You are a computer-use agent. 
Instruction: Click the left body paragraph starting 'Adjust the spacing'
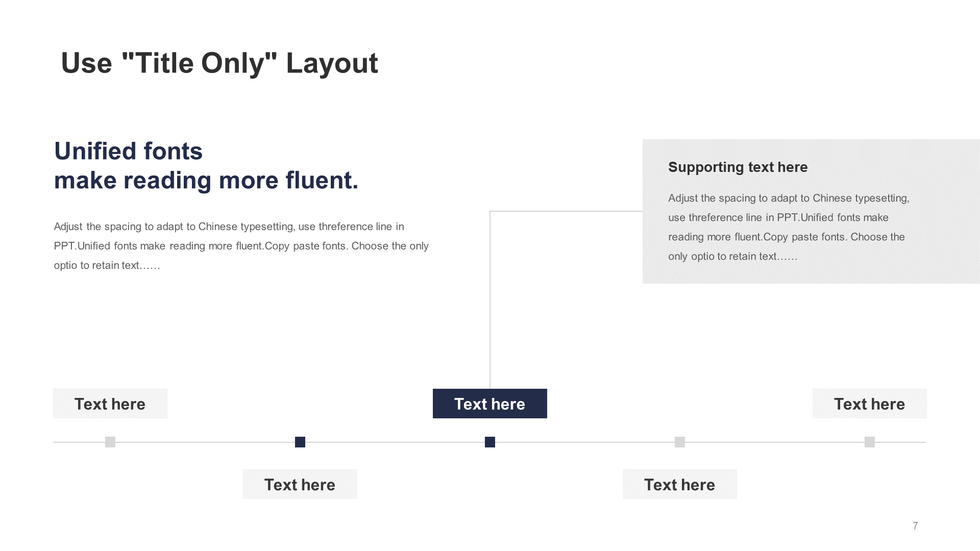pos(241,246)
